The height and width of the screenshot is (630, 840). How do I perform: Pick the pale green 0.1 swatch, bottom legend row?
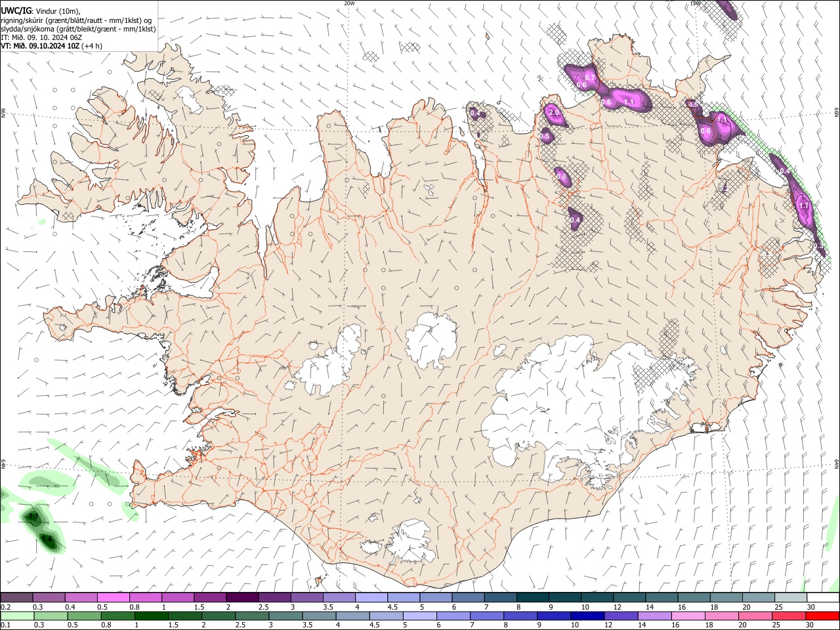17,616
